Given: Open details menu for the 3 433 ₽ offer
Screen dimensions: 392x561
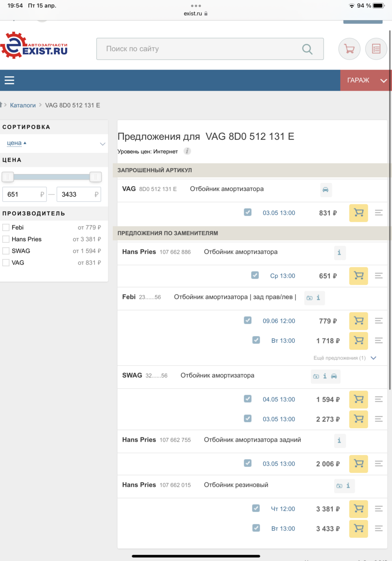Looking at the screenshot, I should [x=379, y=528].
